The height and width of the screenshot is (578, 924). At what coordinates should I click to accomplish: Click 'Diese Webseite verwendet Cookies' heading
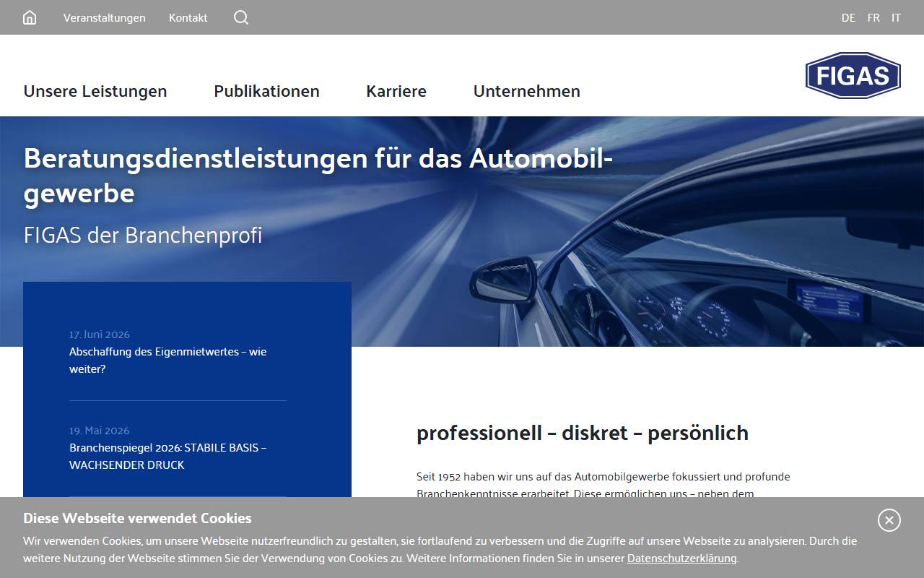click(x=137, y=518)
